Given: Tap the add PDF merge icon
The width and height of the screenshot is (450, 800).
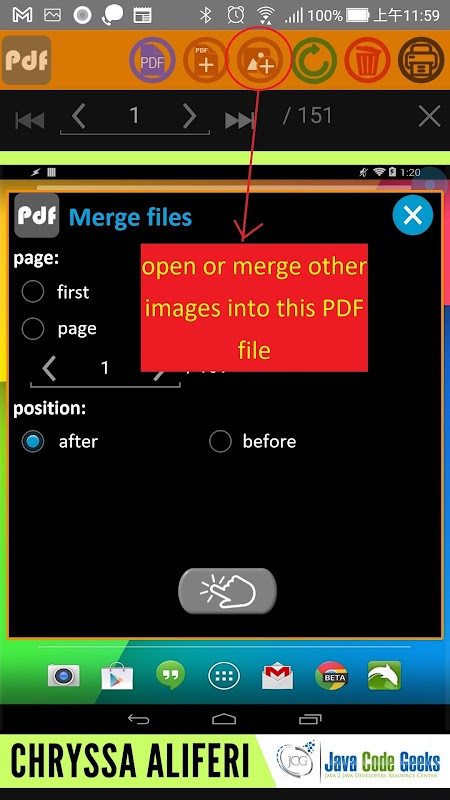Looking at the screenshot, I should [206, 61].
